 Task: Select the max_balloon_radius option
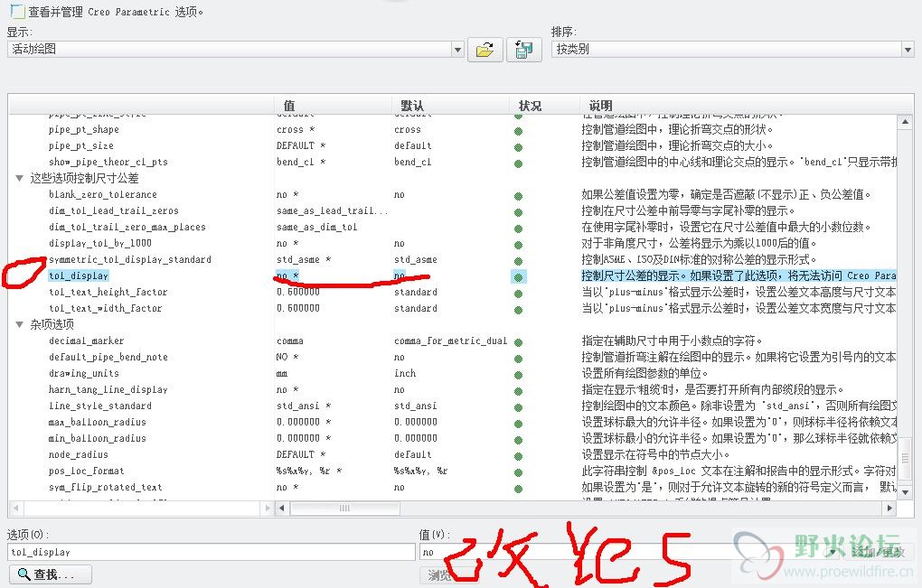click(97, 422)
